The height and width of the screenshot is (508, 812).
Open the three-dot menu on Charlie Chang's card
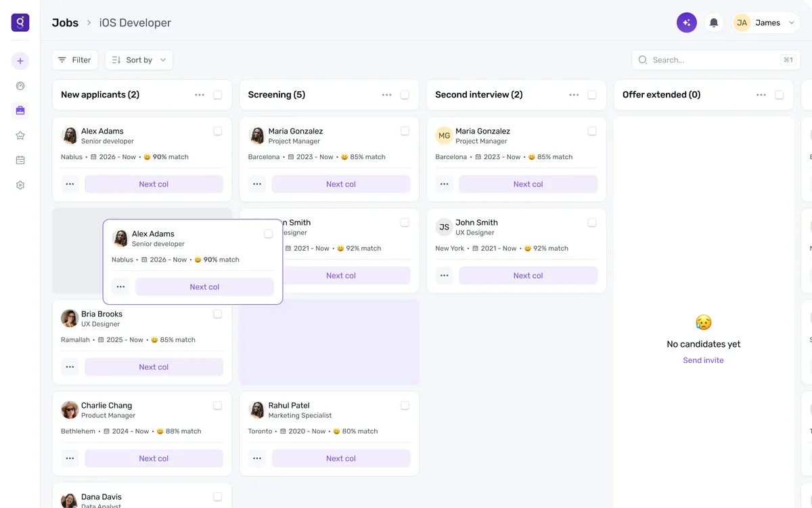tap(70, 459)
